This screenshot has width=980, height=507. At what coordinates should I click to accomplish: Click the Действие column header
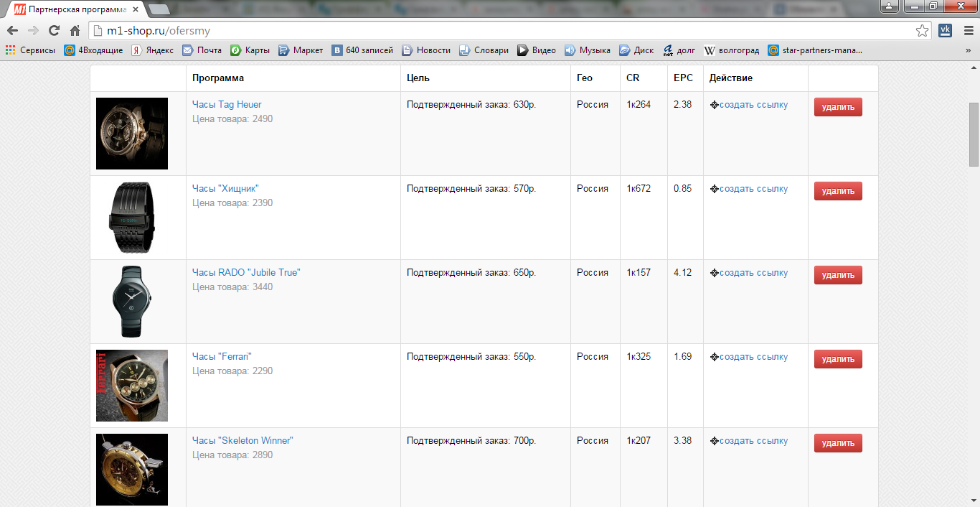[731, 78]
